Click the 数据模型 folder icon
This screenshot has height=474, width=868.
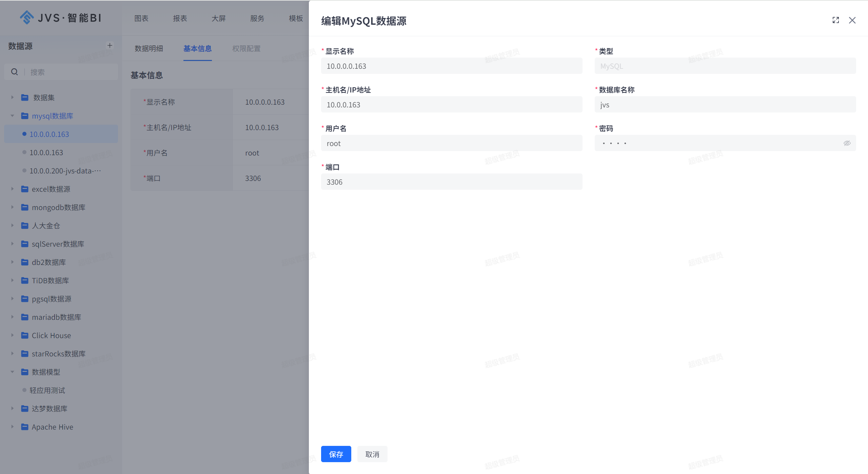coord(25,372)
